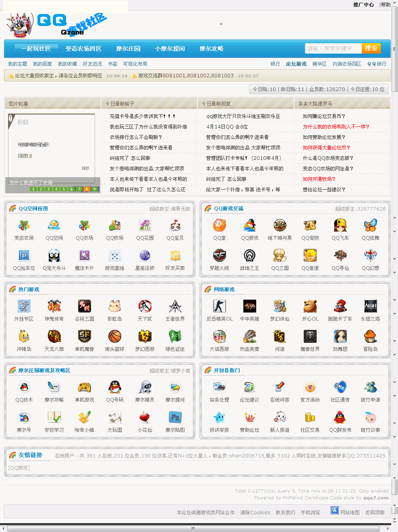Open the 摩尔贴图 Photoshop icon
Image resolution: width=398 pixels, height=532 pixels.
[175, 418]
